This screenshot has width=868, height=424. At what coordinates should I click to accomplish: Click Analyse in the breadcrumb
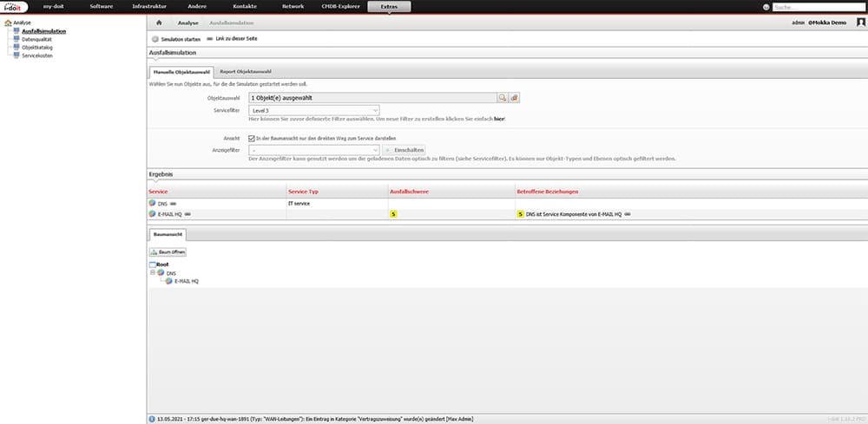coord(187,23)
